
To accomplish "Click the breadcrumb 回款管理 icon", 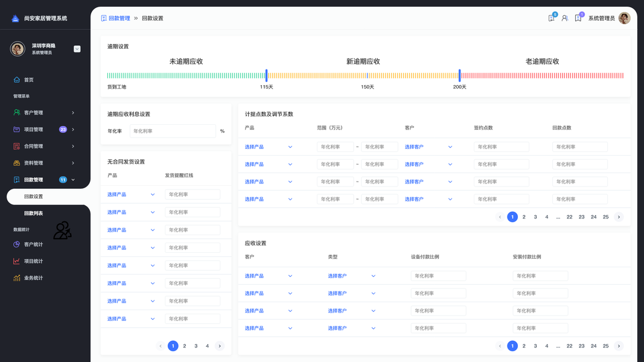I will (103, 18).
